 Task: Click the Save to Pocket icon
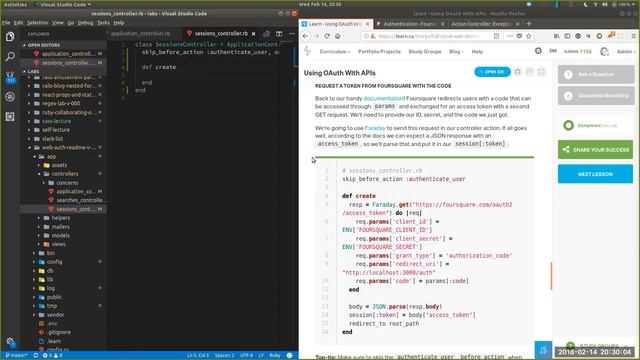point(519,36)
